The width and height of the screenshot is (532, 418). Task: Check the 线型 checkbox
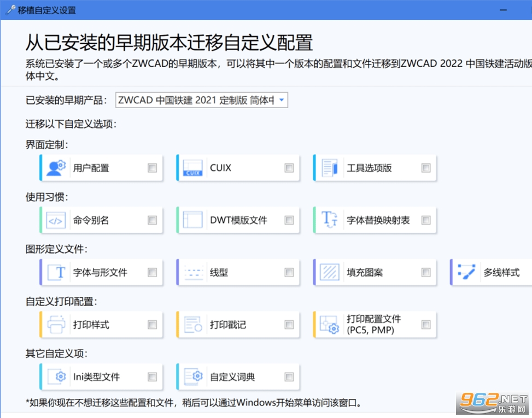click(x=289, y=272)
